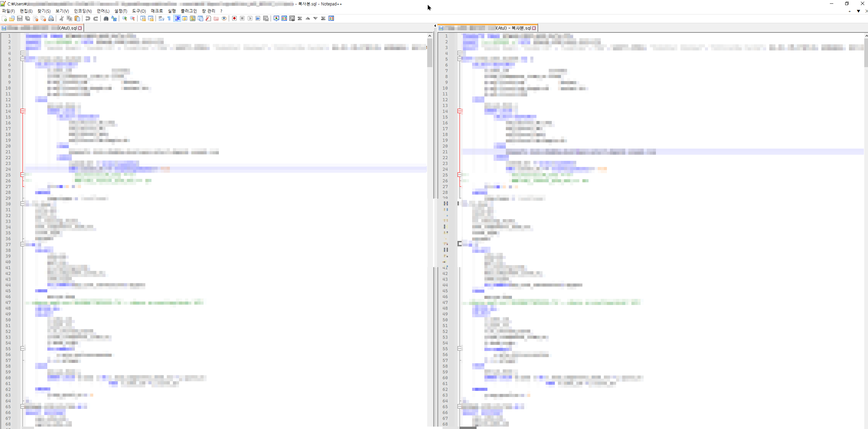This screenshot has width=868, height=429.
Task: Close the 복사본.sql tab in right pane
Action: click(x=534, y=28)
